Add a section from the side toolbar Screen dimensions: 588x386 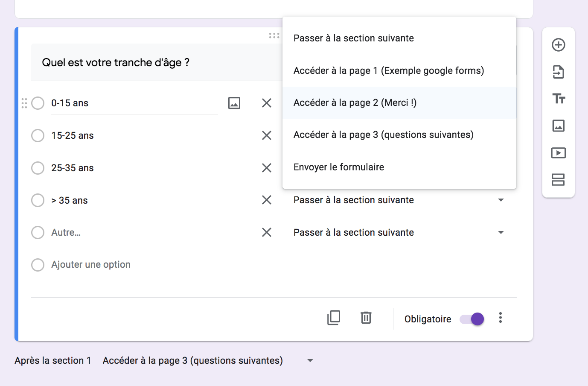click(x=558, y=180)
